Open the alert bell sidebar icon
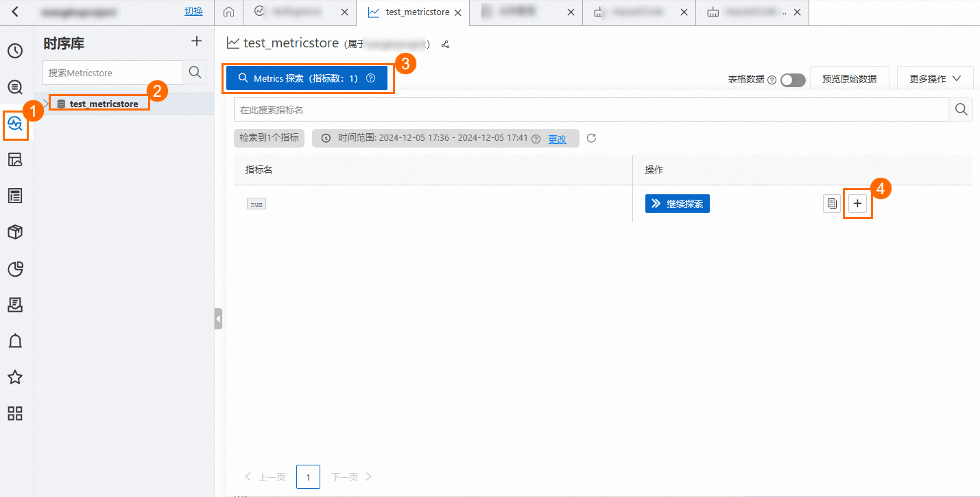The width and height of the screenshot is (980, 497). (15, 340)
